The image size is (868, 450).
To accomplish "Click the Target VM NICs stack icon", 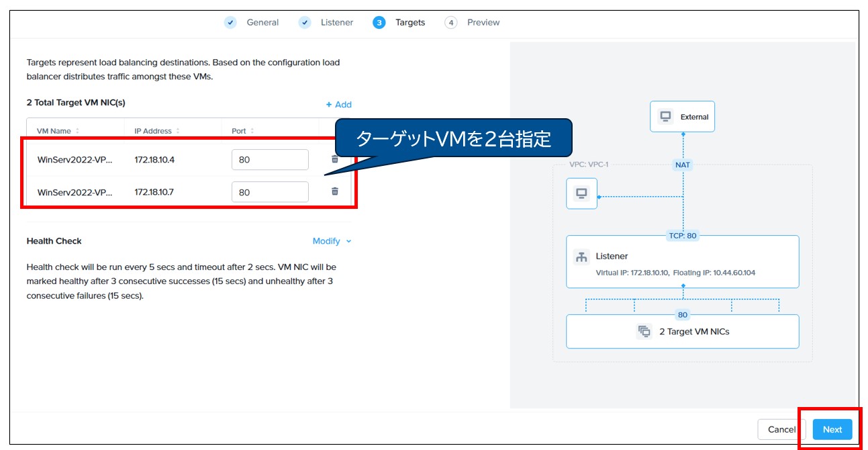I will 644,331.
